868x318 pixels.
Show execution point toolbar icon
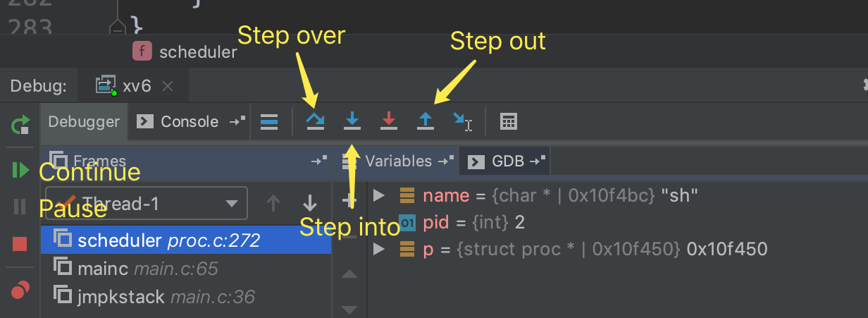click(268, 121)
